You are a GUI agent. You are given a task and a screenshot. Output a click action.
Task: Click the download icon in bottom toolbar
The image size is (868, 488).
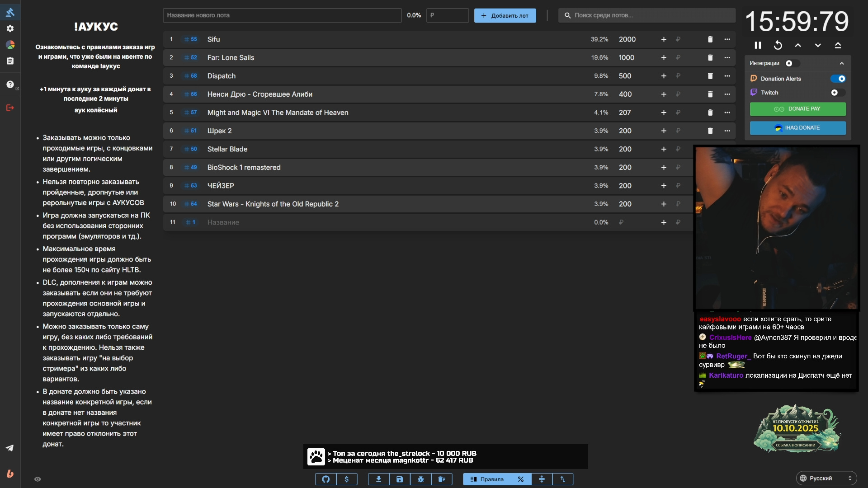[379, 479]
